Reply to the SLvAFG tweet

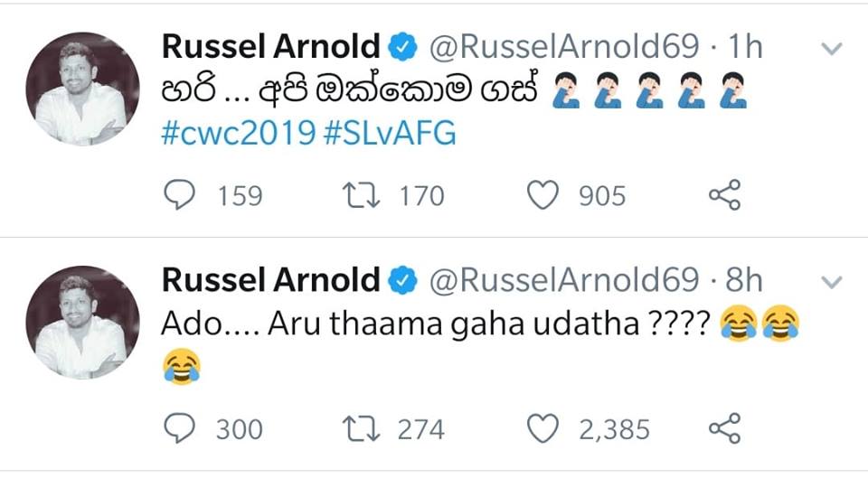coord(179,195)
